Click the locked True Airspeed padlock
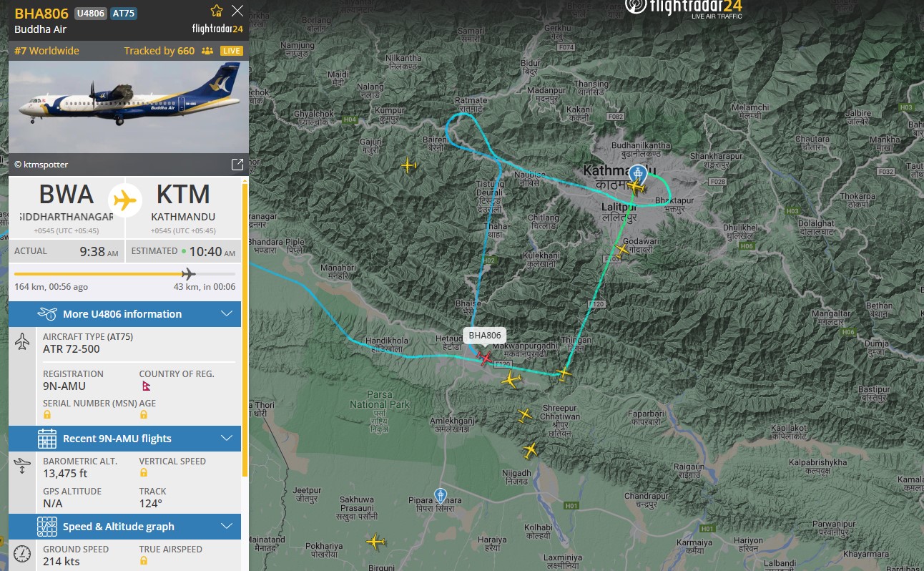This screenshot has width=924, height=571. (144, 561)
